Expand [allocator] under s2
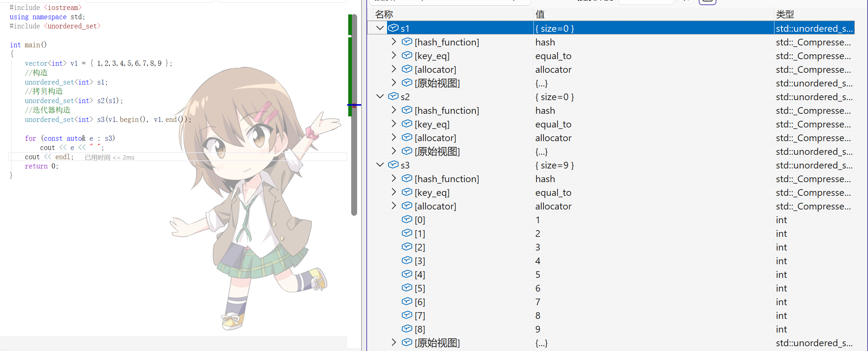The width and height of the screenshot is (868, 351). tap(394, 137)
